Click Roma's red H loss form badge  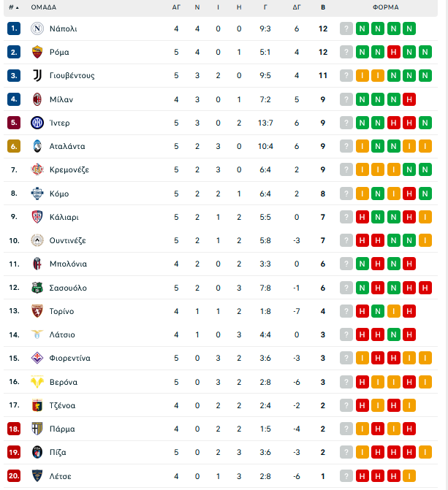pos(394,52)
